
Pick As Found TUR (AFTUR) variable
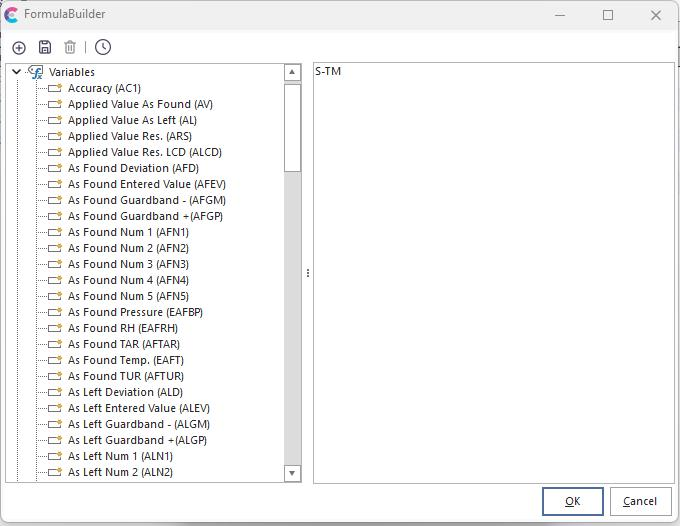point(125,376)
